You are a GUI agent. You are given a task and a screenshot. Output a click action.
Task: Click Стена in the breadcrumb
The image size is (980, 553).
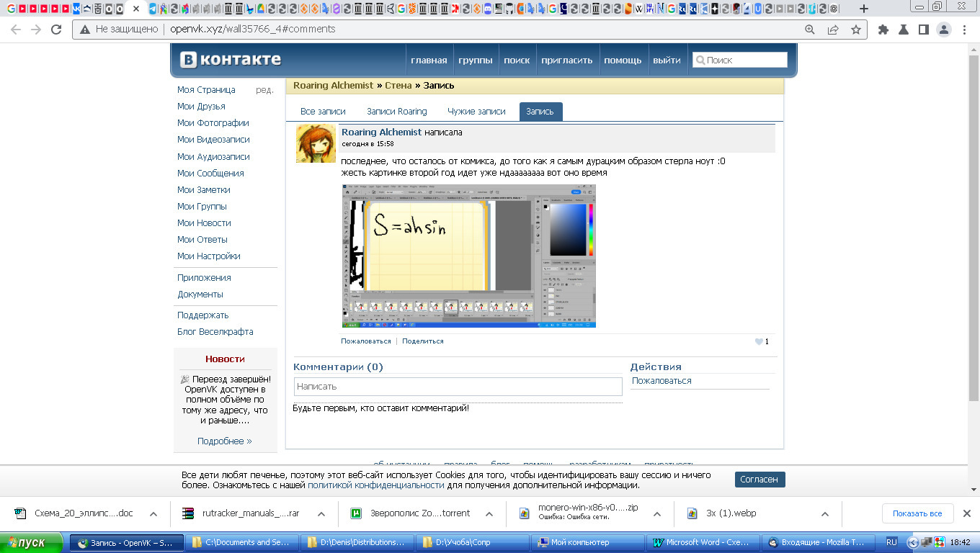tap(398, 86)
